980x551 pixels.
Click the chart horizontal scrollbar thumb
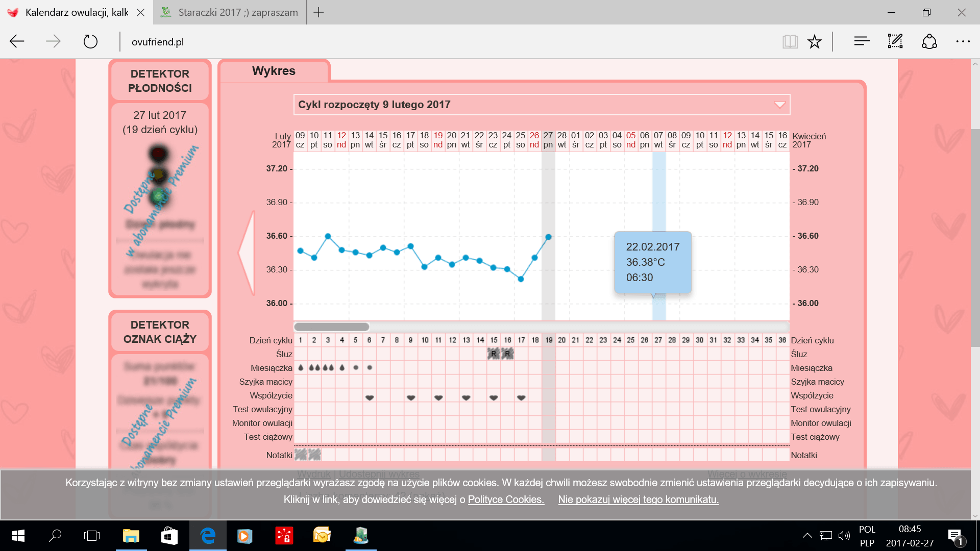pos(332,327)
